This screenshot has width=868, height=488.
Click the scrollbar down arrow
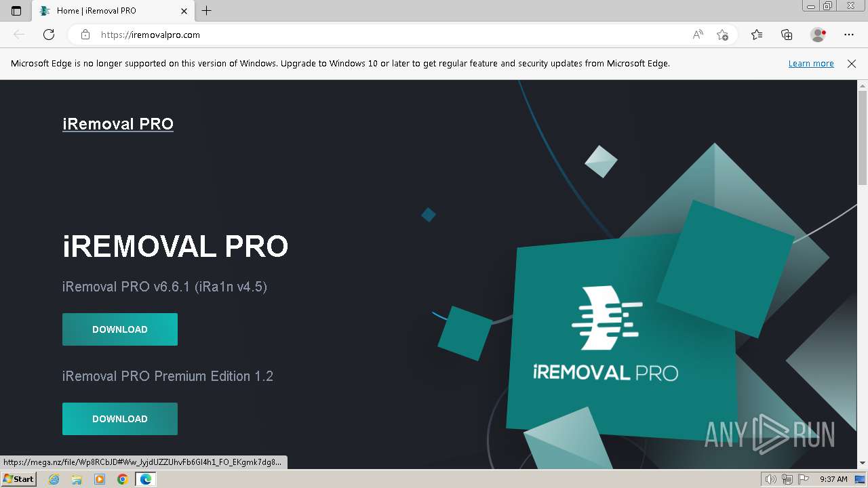(x=863, y=463)
